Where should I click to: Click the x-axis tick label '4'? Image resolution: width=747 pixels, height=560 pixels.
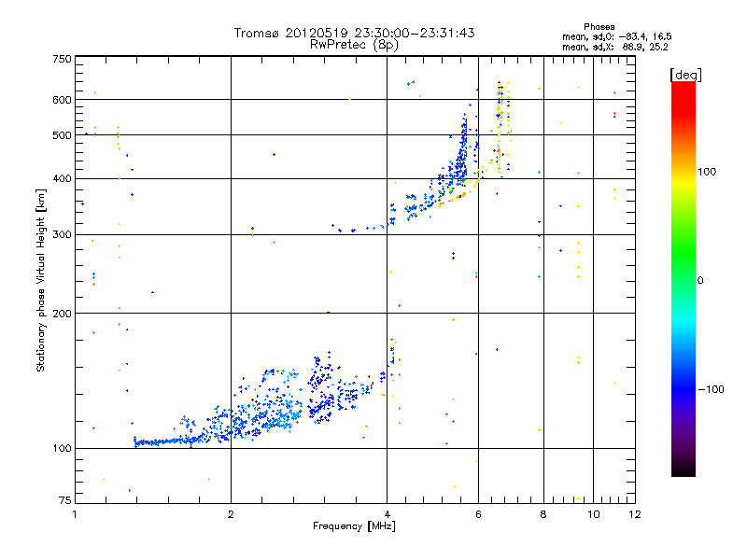(x=387, y=514)
